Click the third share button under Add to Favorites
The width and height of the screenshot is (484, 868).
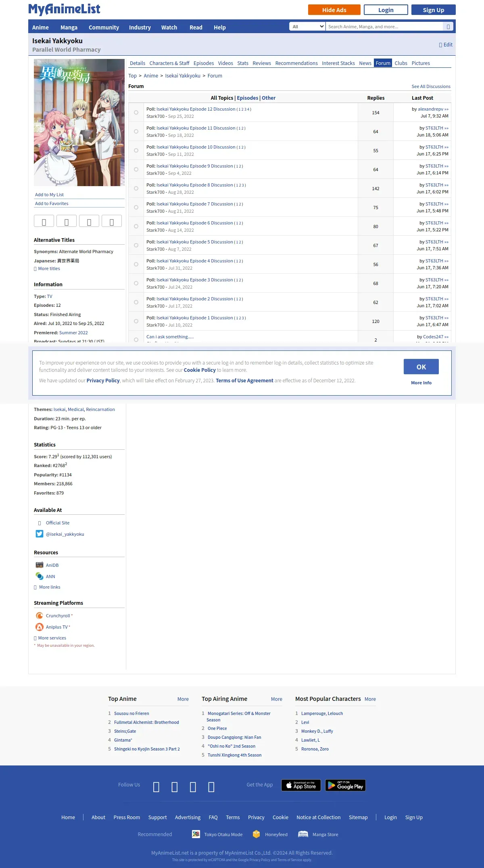tap(89, 221)
